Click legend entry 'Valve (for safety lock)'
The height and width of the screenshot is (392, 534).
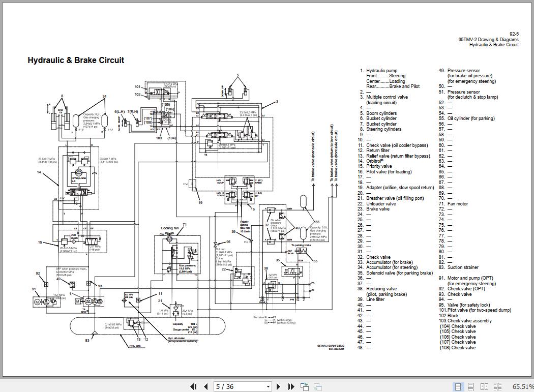click(468, 305)
